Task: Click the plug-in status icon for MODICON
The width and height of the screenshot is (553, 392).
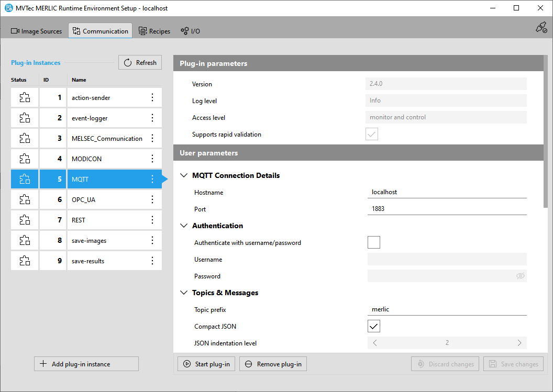Action: [x=25, y=159]
